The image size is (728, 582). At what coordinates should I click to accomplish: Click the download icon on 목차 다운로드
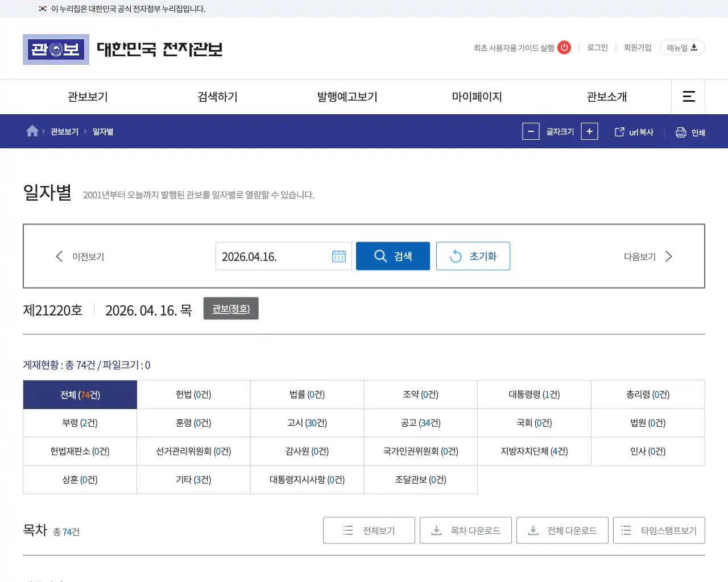tap(436, 530)
